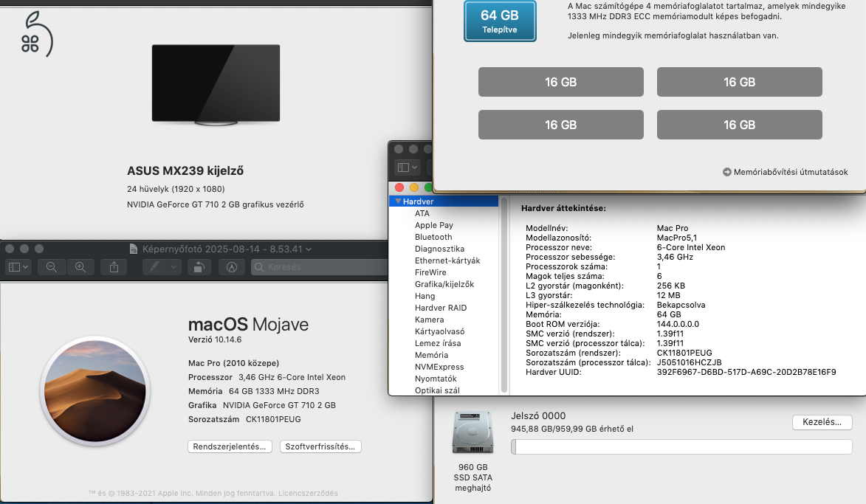Click the MacPro5,1 model identifier value
The image size is (866, 504).
[676, 238]
